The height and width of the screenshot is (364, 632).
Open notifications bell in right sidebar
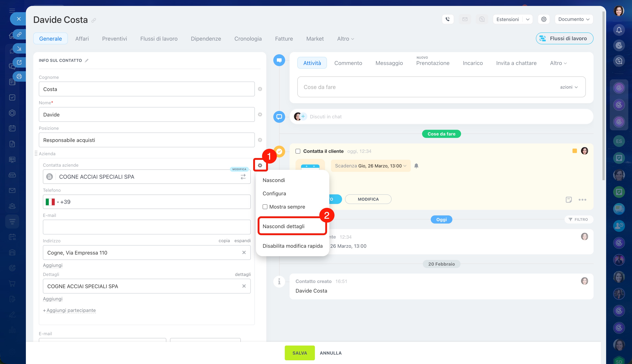(x=619, y=30)
